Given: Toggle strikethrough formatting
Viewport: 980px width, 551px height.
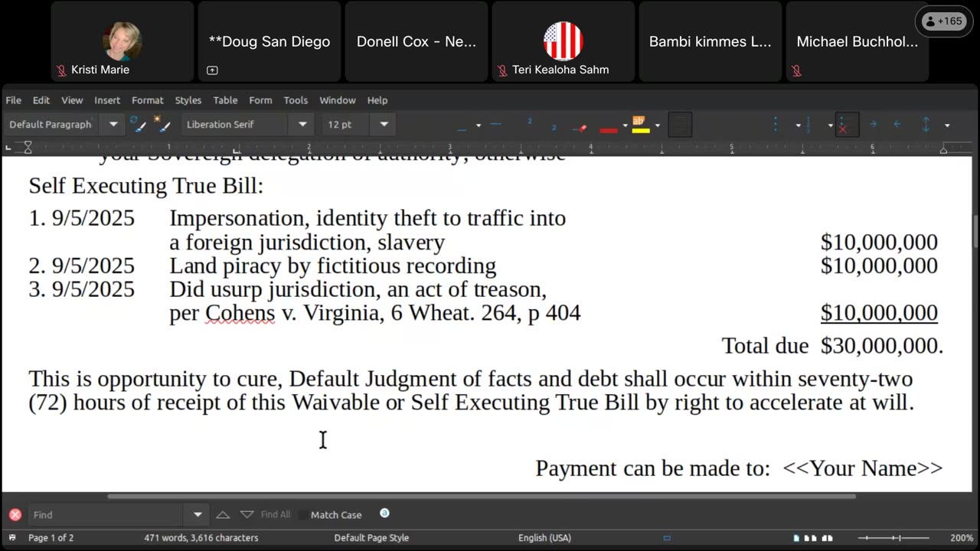Looking at the screenshot, I should [495, 125].
